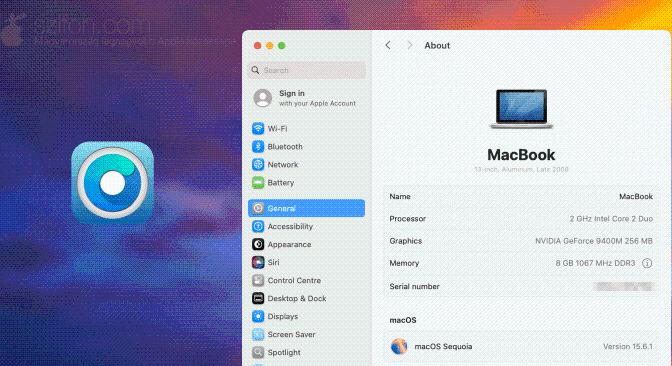Click '2 GHz Intel Core 2 Duo'

611,219
